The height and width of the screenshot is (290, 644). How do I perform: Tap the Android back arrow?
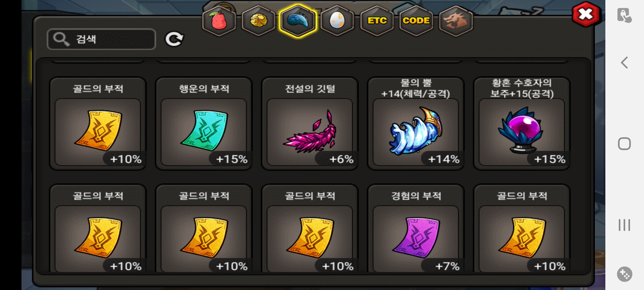point(624,63)
